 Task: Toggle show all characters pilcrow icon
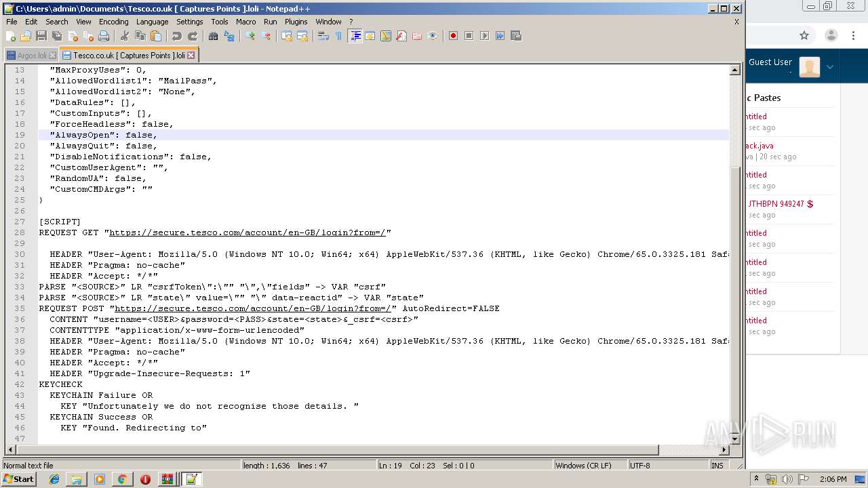[339, 36]
